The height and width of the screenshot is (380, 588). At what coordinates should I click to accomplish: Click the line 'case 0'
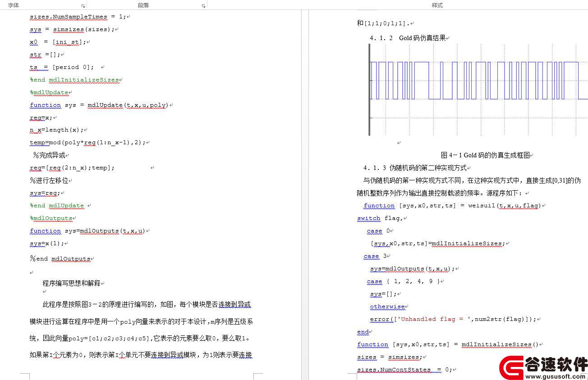(x=378, y=231)
